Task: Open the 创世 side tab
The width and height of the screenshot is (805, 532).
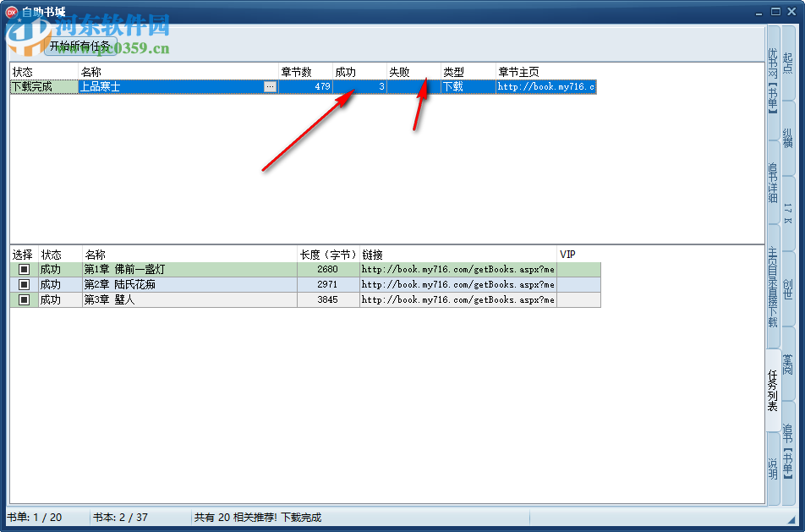Action: [x=788, y=288]
